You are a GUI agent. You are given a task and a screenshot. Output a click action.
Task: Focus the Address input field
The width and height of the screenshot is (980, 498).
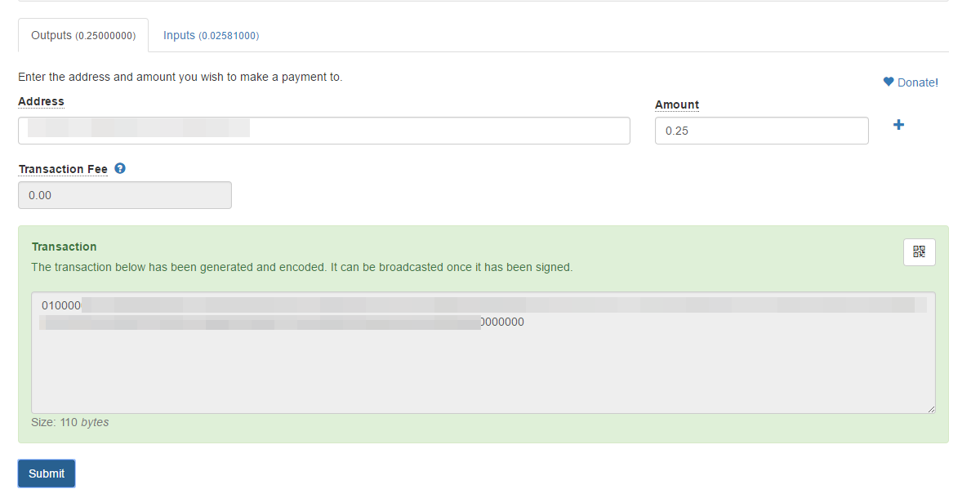(324, 131)
